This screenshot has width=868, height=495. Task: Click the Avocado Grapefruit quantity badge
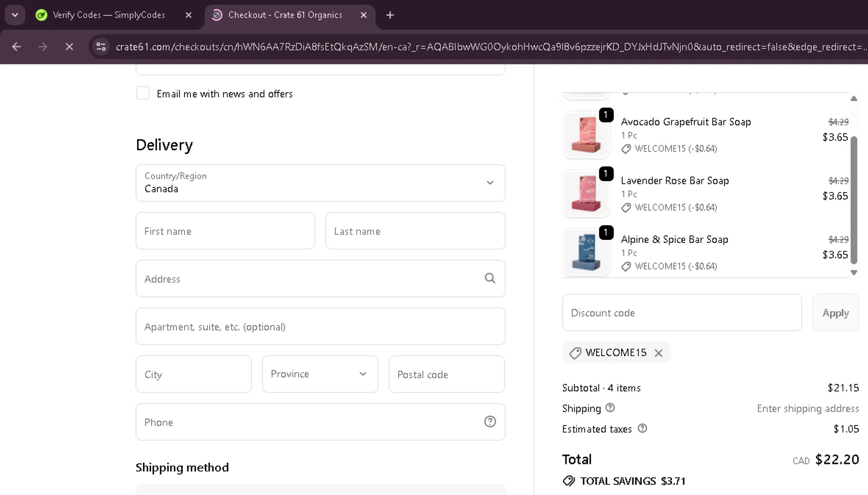(606, 115)
